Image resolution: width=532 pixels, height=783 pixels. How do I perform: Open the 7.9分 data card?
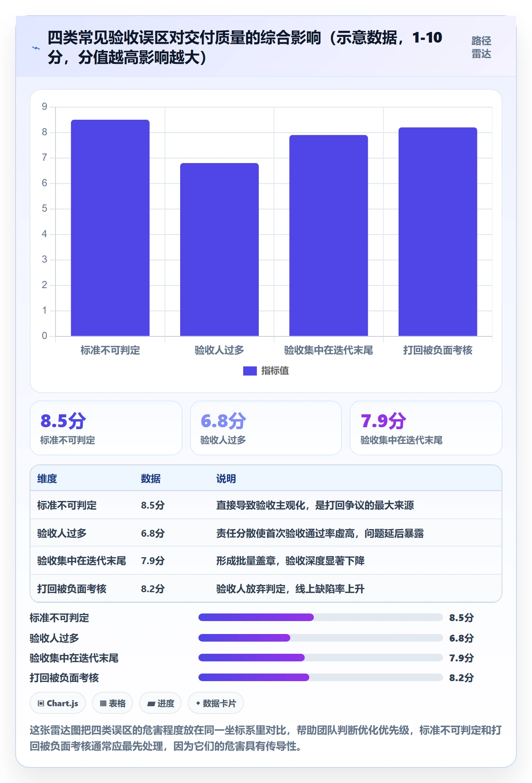point(426,428)
